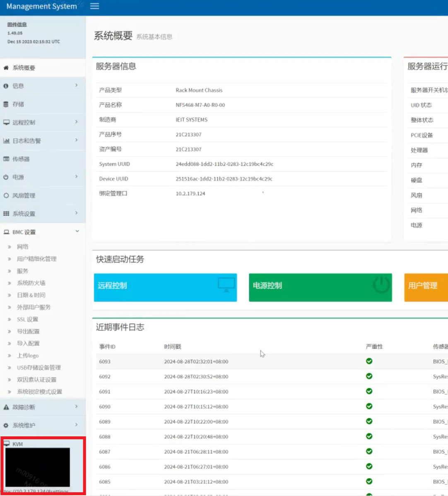Click firmware version 1.49.05 text

point(15,33)
